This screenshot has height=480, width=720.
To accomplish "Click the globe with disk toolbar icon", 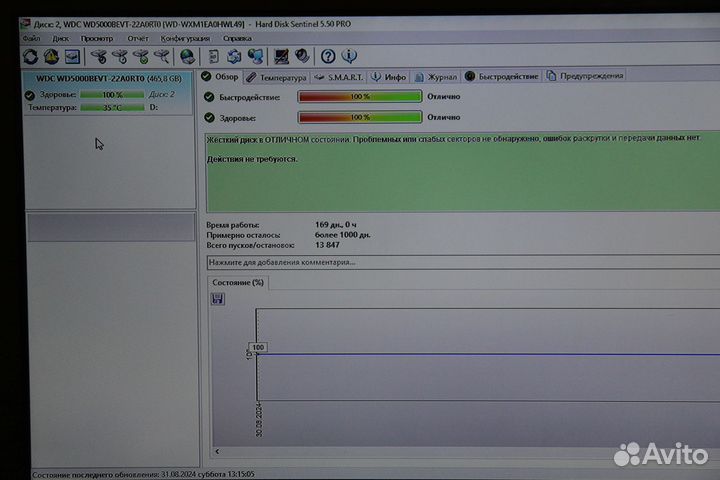I will pyautogui.click(x=187, y=56).
